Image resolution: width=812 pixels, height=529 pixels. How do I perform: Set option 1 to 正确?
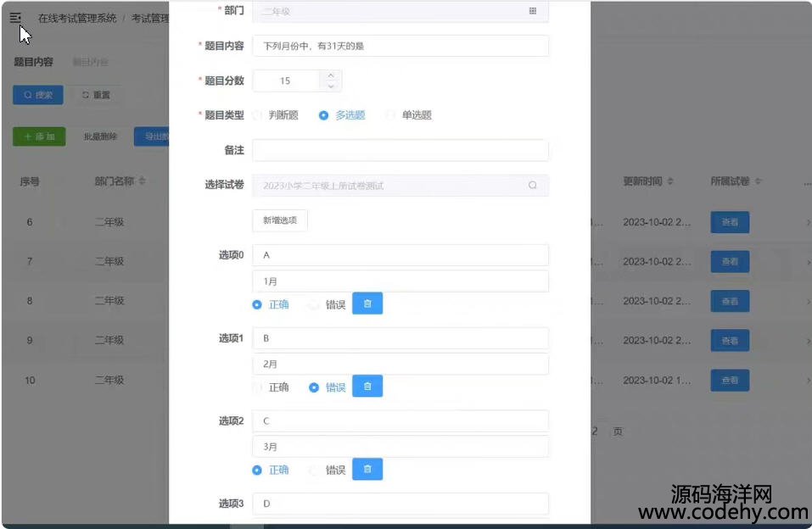[x=258, y=387]
